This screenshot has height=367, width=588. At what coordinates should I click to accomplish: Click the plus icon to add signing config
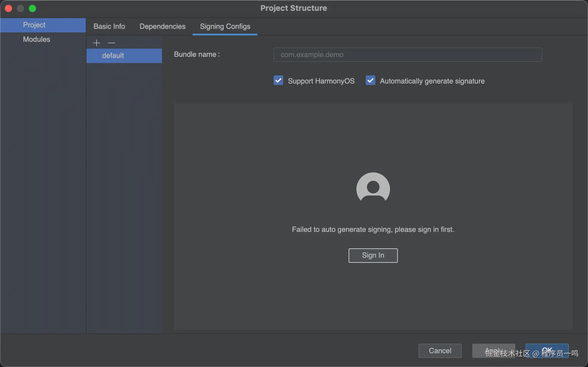point(96,43)
